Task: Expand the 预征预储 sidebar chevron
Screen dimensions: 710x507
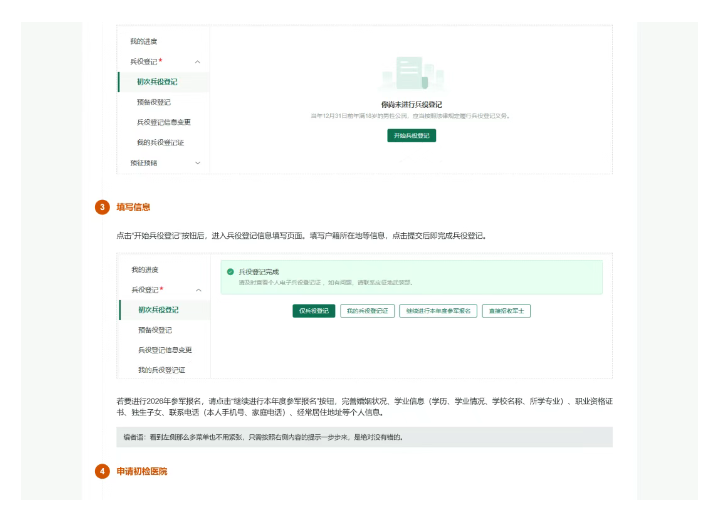Action: 197,162
